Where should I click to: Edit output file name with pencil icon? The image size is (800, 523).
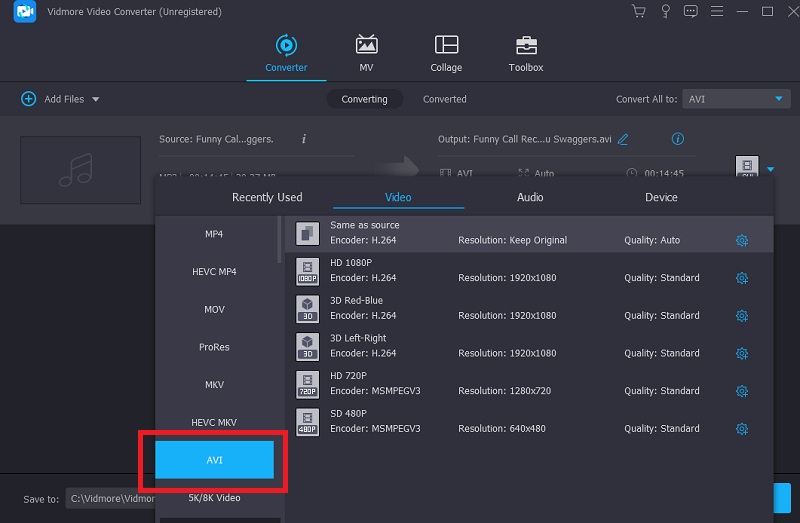[x=624, y=139]
